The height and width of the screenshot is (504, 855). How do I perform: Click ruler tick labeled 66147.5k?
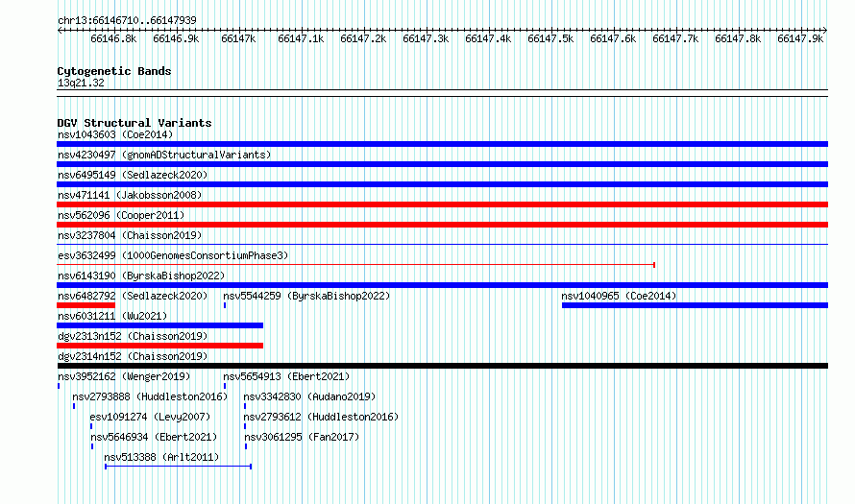[x=550, y=38]
